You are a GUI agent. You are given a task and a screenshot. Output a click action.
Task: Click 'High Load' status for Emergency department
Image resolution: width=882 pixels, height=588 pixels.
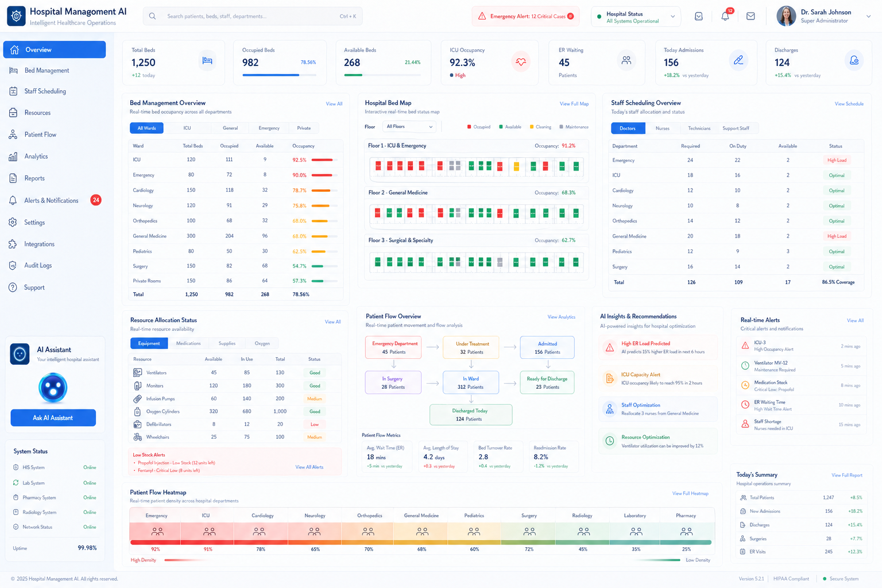click(x=837, y=160)
